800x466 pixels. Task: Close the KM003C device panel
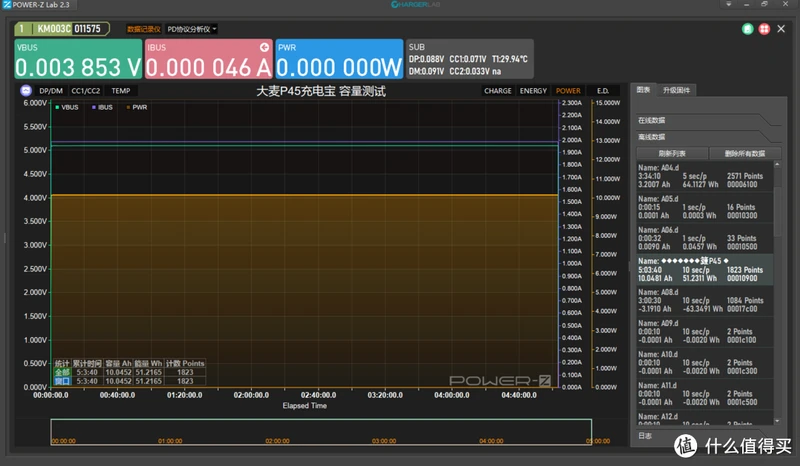[x=781, y=29]
